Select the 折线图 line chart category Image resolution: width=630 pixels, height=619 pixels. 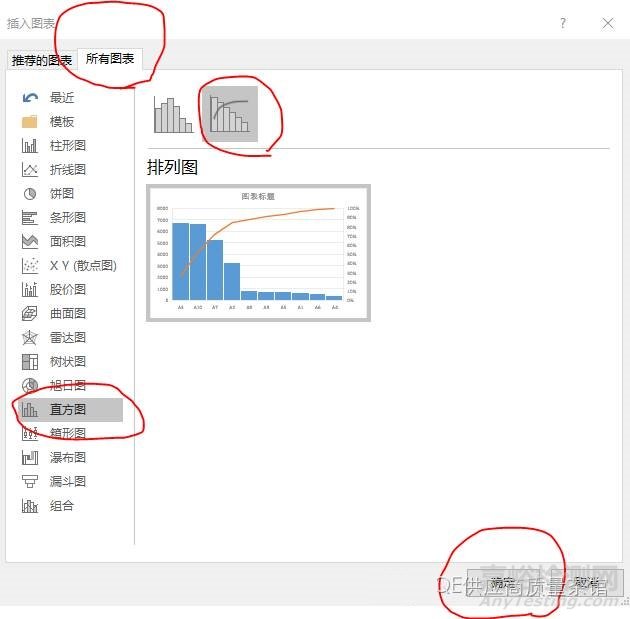click(x=30, y=169)
